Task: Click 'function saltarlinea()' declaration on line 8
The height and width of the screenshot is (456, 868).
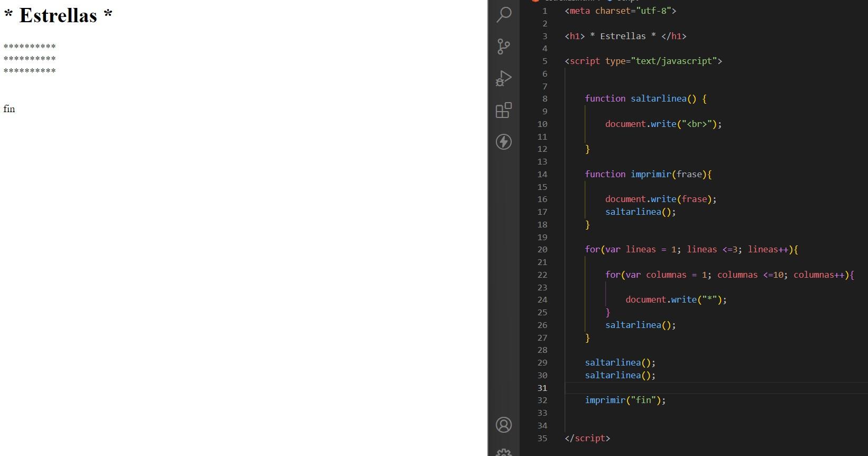Action: coord(645,98)
